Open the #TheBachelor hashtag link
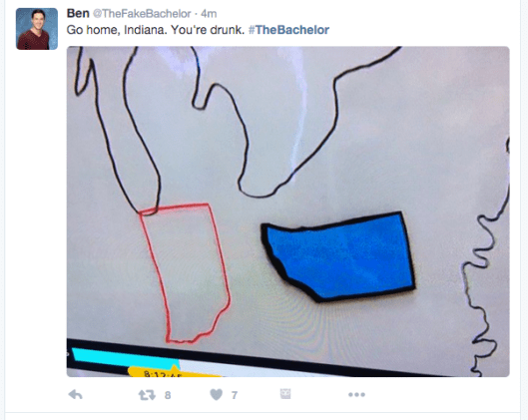 coord(288,30)
